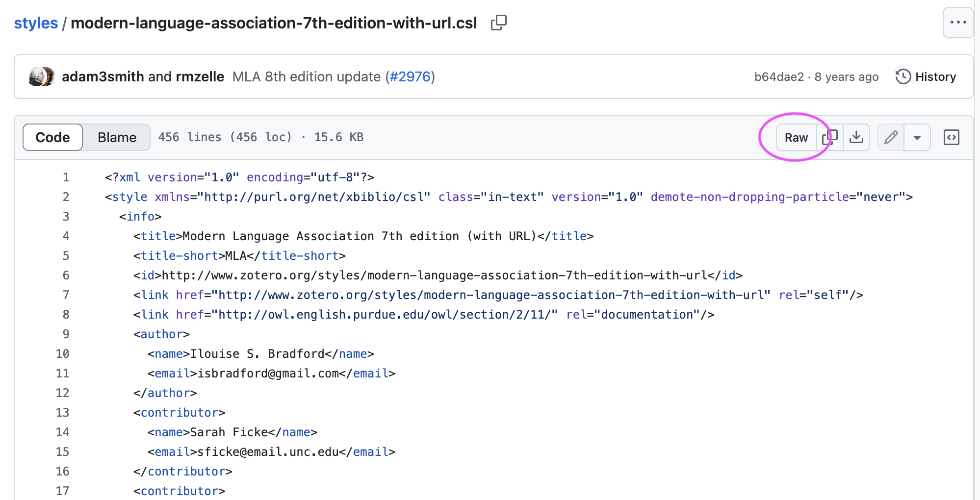Copy raw file contents icon

830,138
